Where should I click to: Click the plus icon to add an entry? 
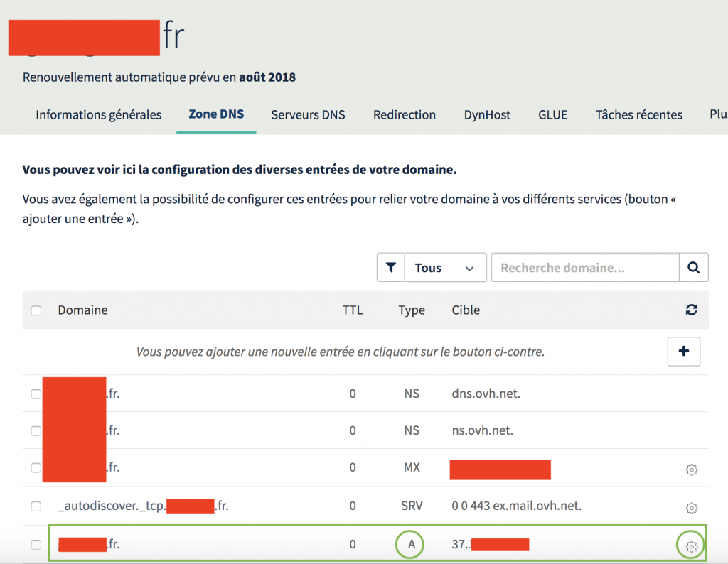(683, 351)
